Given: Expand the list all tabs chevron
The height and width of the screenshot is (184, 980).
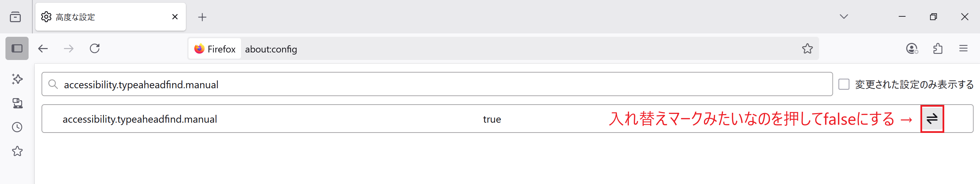Looking at the screenshot, I should [844, 16].
